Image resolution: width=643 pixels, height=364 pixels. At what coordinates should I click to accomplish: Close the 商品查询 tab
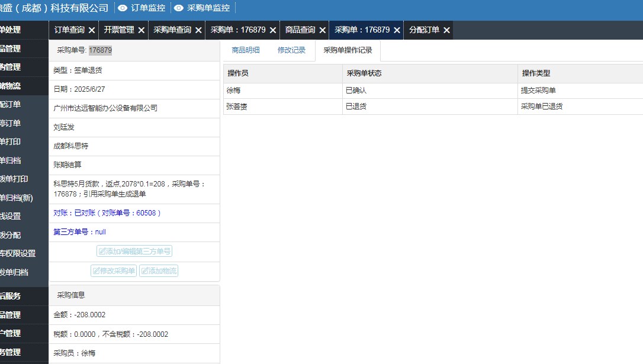coord(323,30)
